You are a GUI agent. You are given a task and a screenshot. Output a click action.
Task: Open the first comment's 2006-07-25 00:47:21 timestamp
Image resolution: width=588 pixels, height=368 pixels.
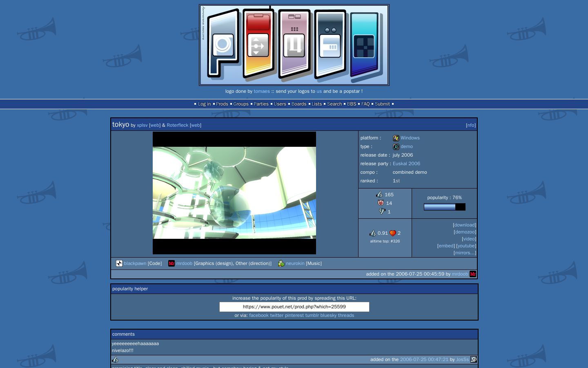[x=424, y=359]
